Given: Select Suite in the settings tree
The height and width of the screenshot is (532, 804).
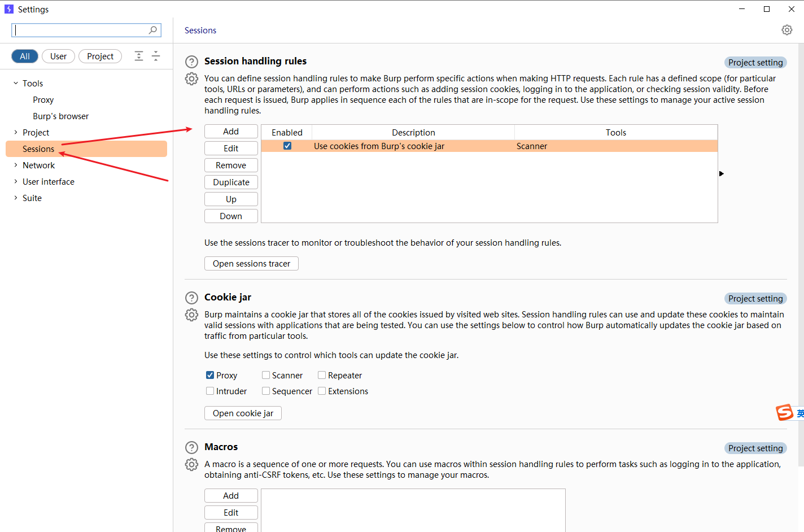Looking at the screenshot, I should [x=32, y=198].
